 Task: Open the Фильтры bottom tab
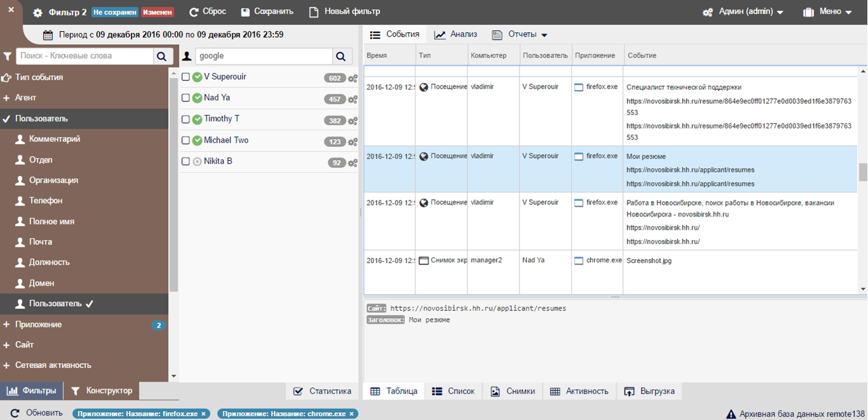(x=32, y=391)
